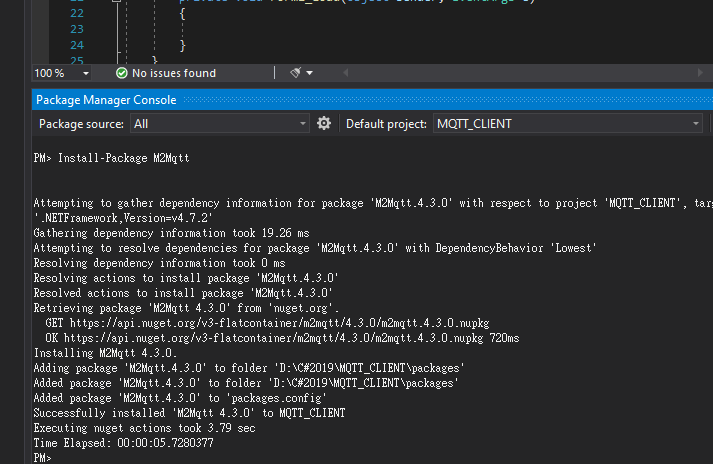Screen dimensions: 713x464
Task: Click the OK nuget.org URL line with 720ms
Action: point(282,338)
